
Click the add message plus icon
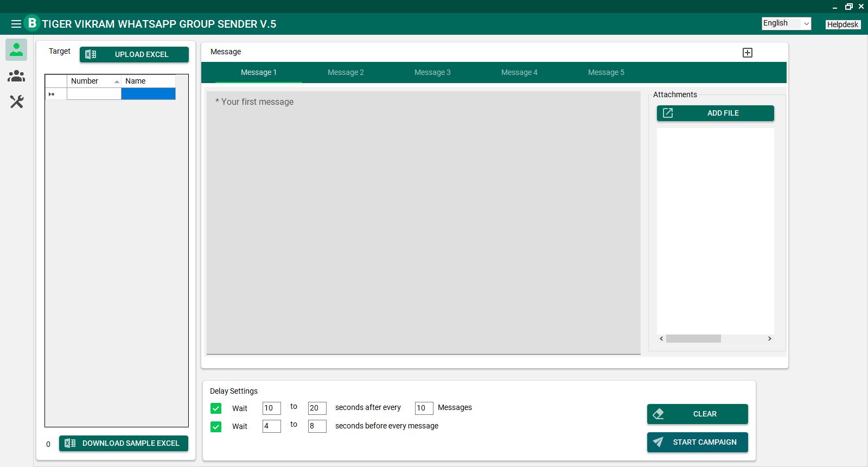coord(748,53)
